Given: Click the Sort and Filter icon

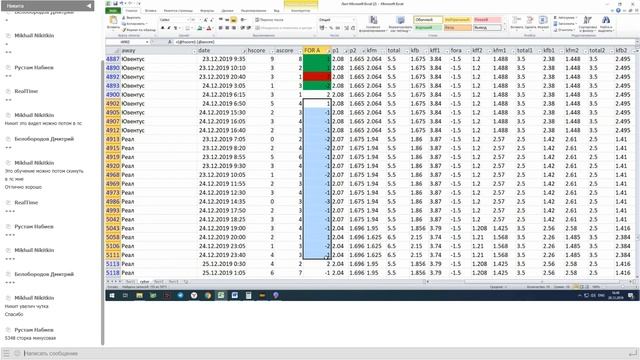Looking at the screenshot, I should pos(588,20).
